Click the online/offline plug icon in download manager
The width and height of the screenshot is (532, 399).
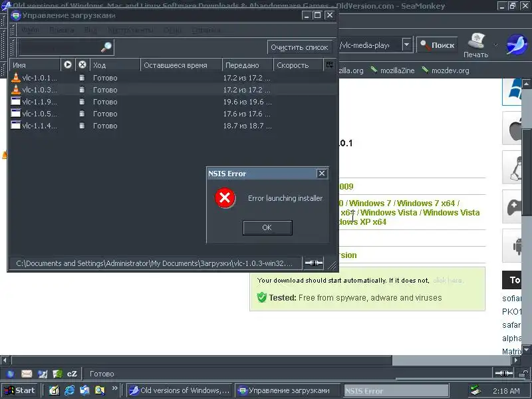(x=313, y=263)
